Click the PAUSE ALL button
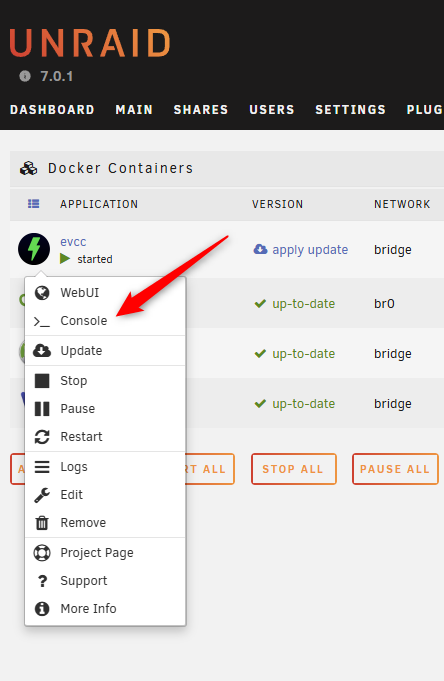The height and width of the screenshot is (681, 444). click(395, 469)
